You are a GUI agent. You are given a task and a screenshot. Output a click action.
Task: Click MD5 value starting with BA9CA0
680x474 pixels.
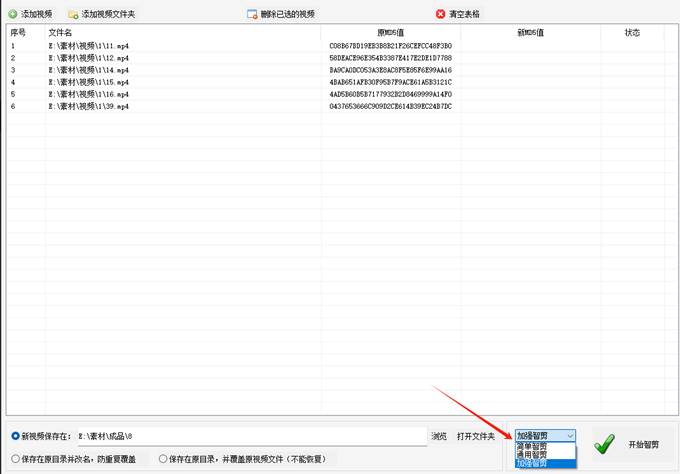(x=390, y=70)
